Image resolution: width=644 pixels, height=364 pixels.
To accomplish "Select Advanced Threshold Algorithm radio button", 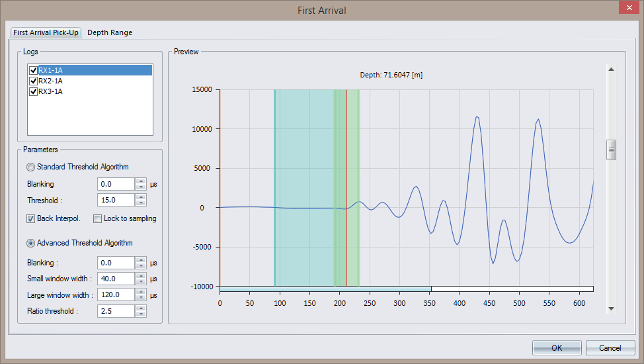I will click(x=30, y=243).
